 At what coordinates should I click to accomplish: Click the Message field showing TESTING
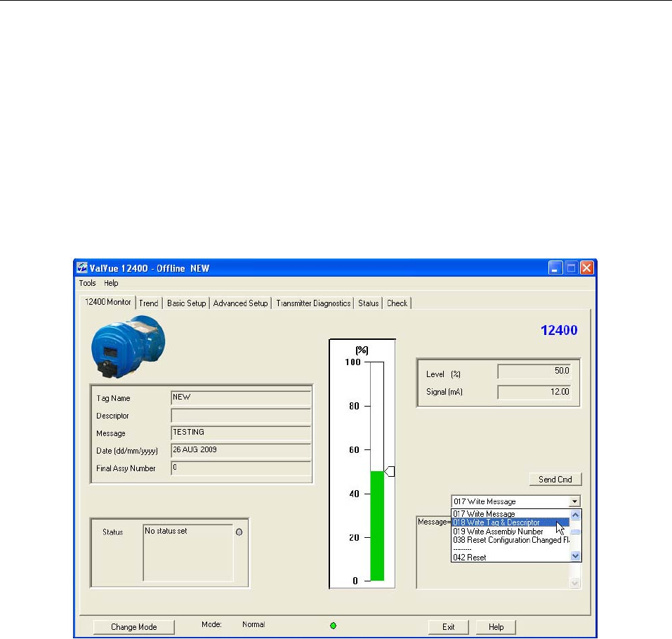(x=241, y=433)
